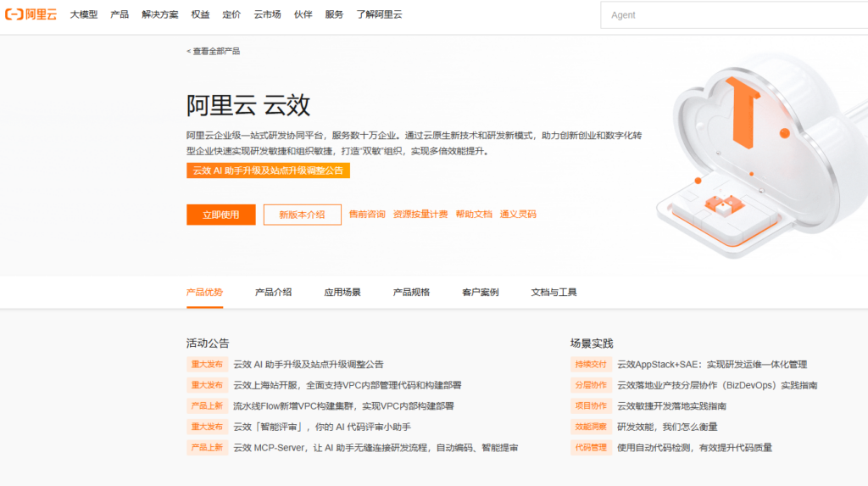Click the 效能洞察 tag
868x486 pixels.
(591, 427)
